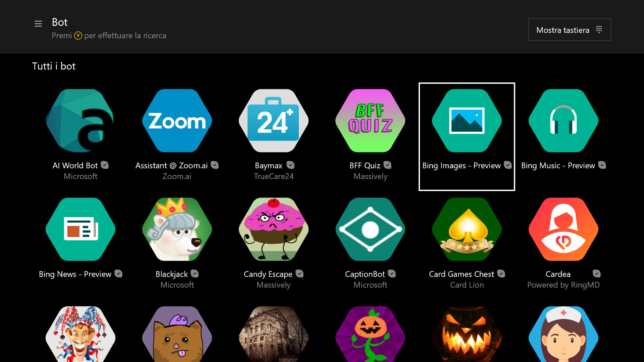Select the purple pumpkin plant bot icon
644x362 pixels.
pos(370,334)
